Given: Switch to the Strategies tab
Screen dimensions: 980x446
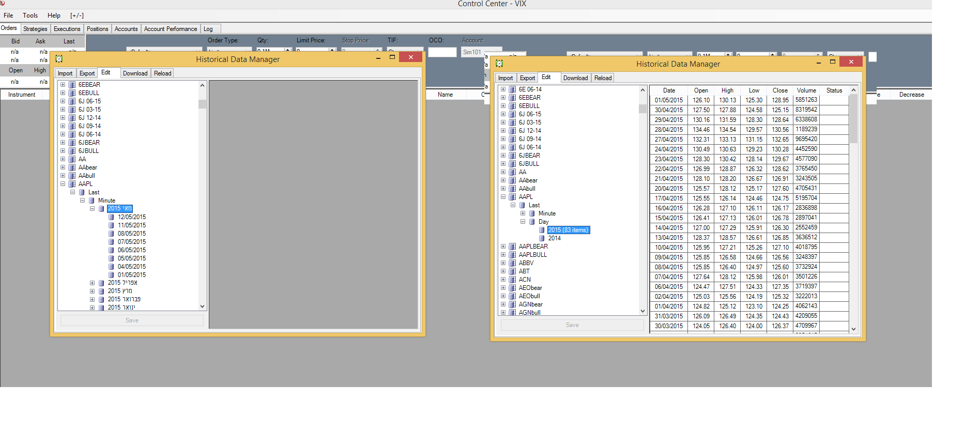Looking at the screenshot, I should click(x=35, y=29).
